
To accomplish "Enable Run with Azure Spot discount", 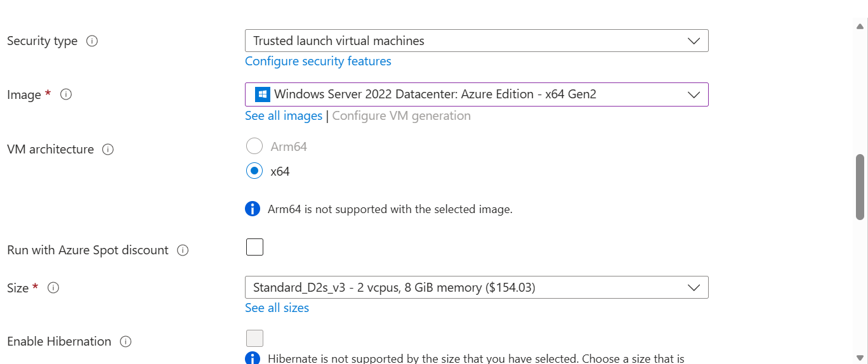I will pos(254,247).
